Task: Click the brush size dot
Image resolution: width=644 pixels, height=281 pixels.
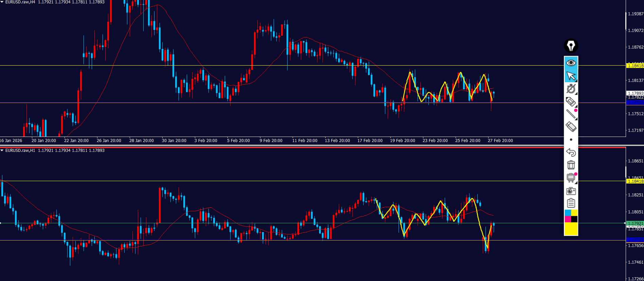Action: 571,140
